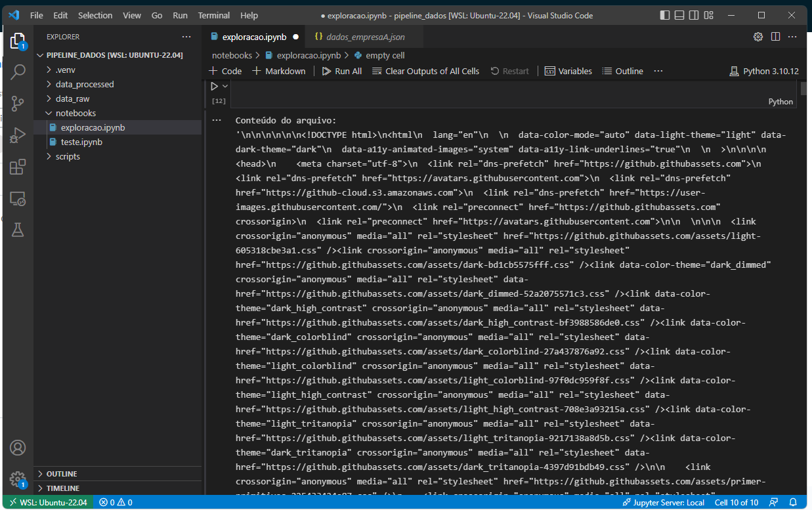812x510 pixels.
Task: Switch to exploracao.ipynb editor tab
Action: coord(254,37)
